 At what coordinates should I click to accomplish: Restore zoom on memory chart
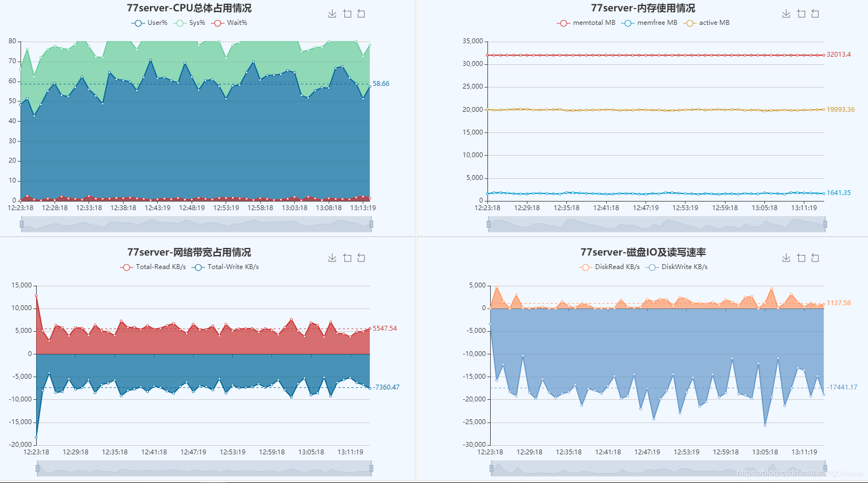click(815, 14)
